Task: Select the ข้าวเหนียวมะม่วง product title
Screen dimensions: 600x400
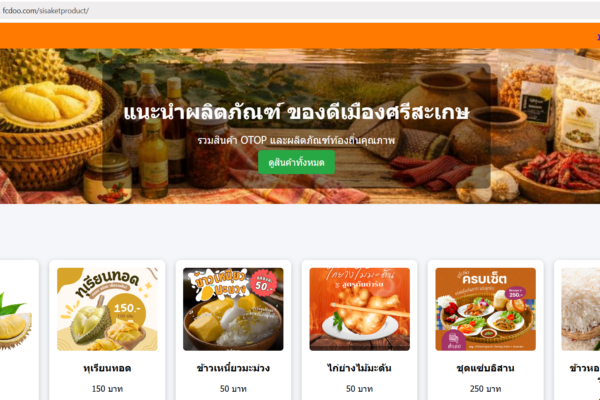Action: 233,368
